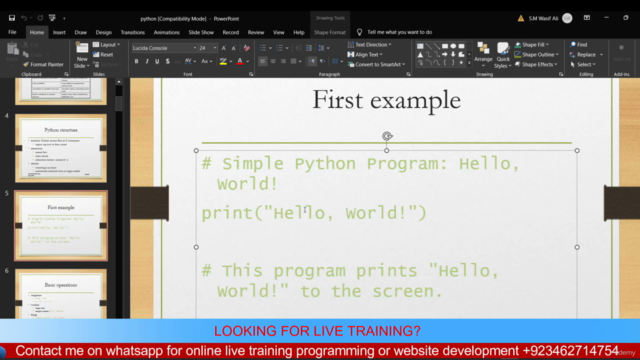Open Clipboard pane dialog launcher
This screenshot has height=360, width=640.
pos(66,74)
